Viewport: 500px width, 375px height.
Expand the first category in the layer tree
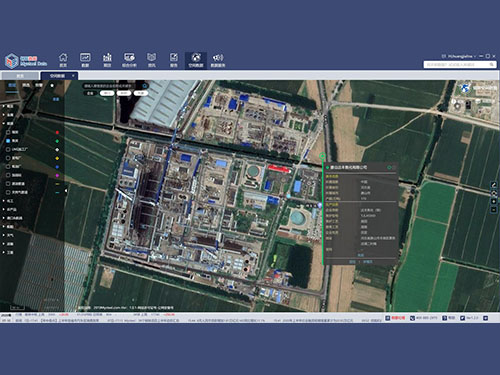pos(4,106)
